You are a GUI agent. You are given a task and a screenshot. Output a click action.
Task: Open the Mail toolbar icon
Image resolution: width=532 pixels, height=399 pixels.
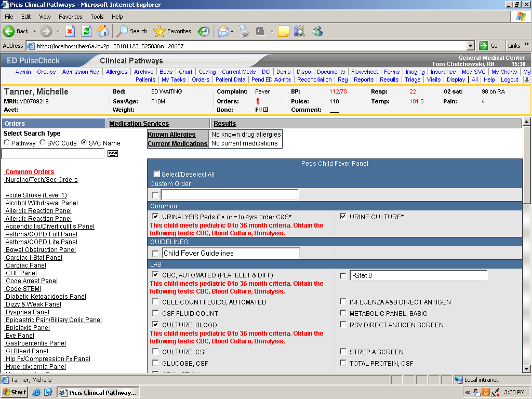223,31
